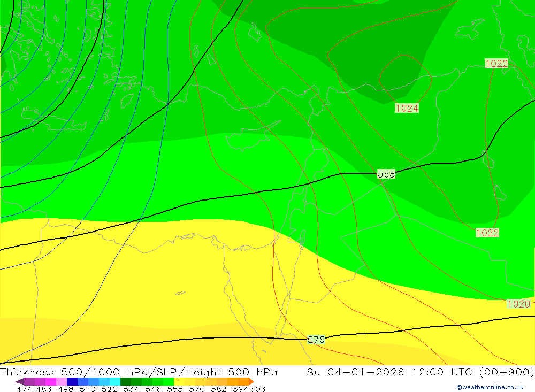The width and height of the screenshot is (535, 392).
Task: Click the 'Su 04-01-2026 12:00 UTC' date text
Action: (x=389, y=372)
